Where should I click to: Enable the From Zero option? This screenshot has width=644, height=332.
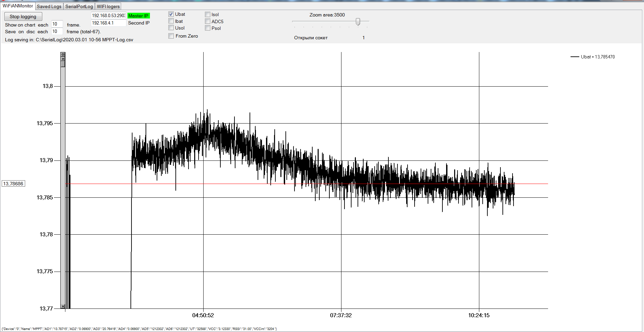[x=171, y=36]
